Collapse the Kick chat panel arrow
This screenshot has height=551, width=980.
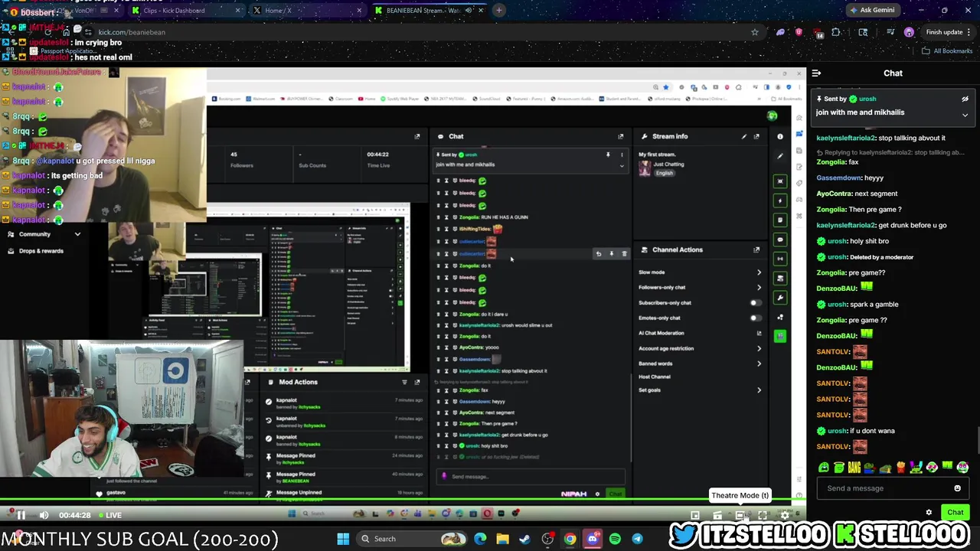coord(816,73)
